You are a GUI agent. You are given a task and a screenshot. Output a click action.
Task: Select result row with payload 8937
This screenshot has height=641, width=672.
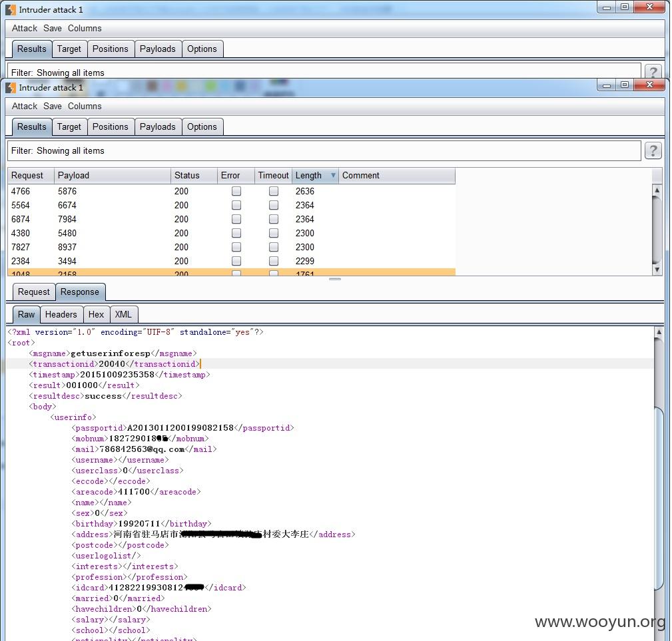click(231, 247)
